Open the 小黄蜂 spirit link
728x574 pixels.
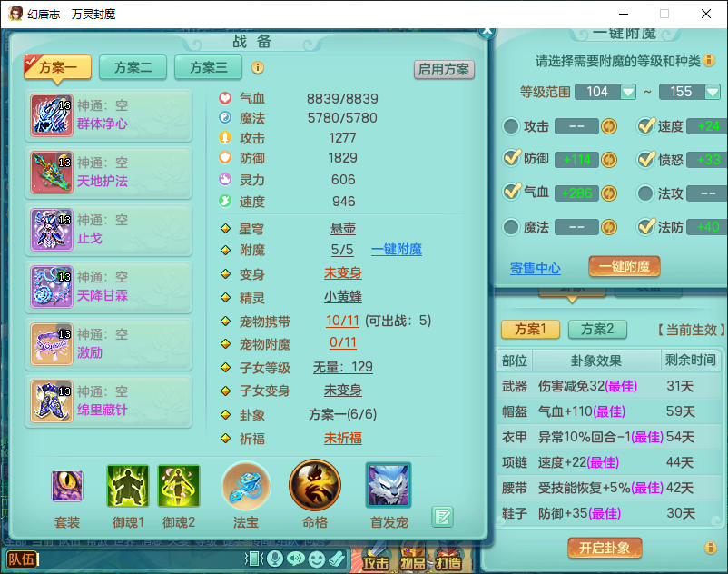(x=342, y=296)
